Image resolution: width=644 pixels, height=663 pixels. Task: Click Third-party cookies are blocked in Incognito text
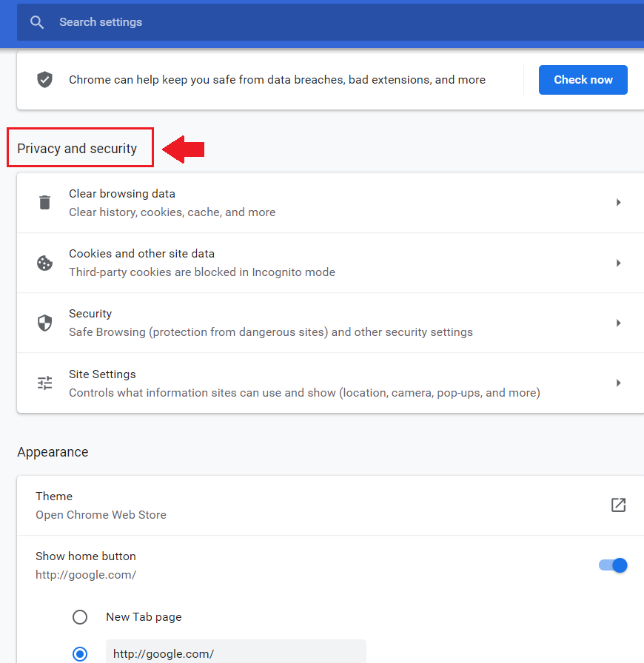tap(202, 272)
